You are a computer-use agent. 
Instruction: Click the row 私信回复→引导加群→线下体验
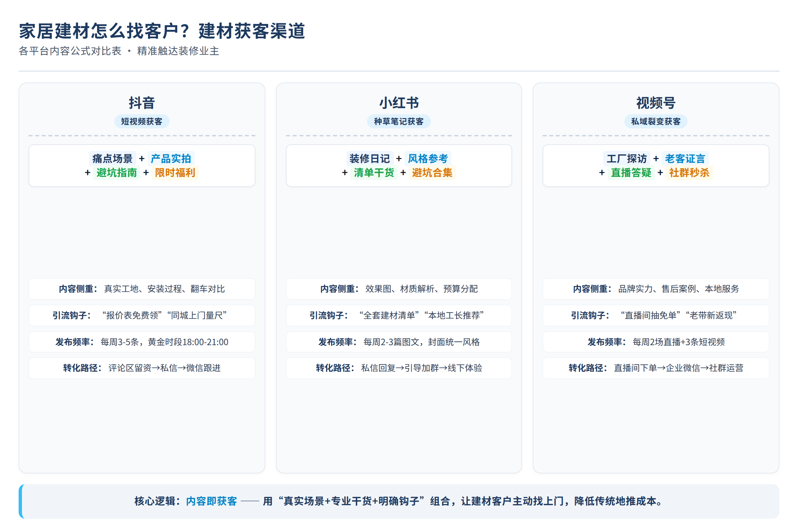[x=399, y=368]
